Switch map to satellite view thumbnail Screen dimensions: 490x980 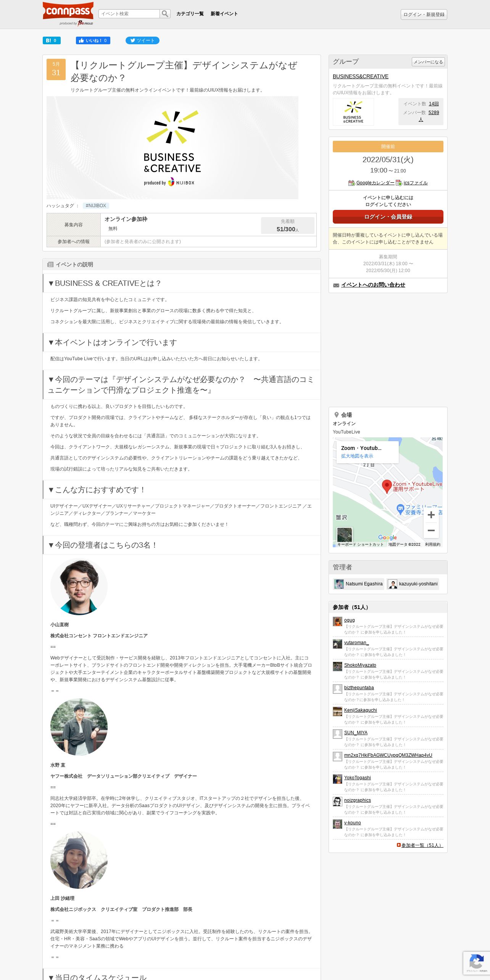(x=344, y=535)
